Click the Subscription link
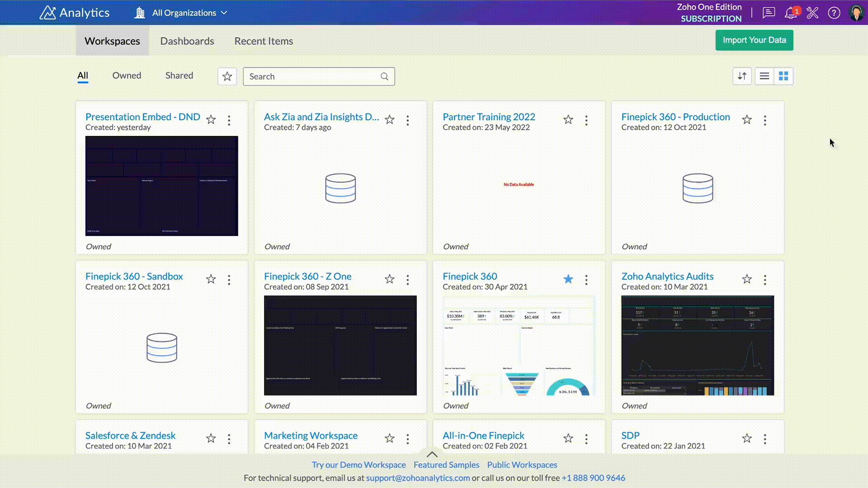The width and height of the screenshot is (868, 488). 711,19
